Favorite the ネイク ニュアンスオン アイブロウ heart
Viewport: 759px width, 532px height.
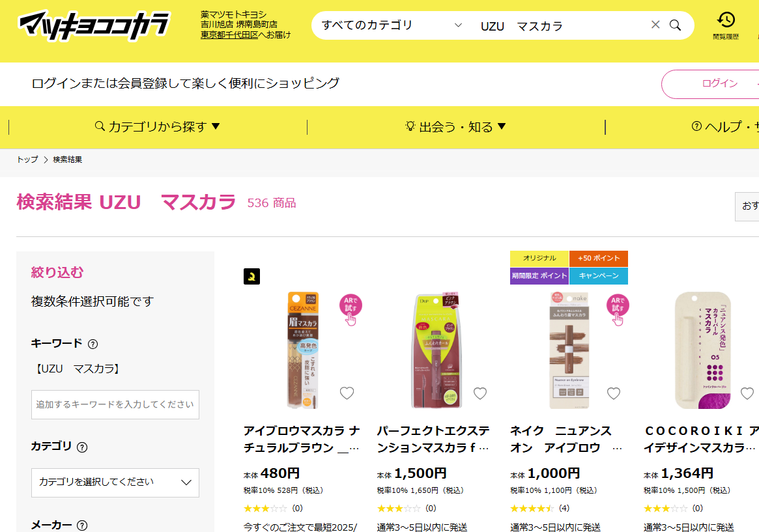(x=613, y=393)
